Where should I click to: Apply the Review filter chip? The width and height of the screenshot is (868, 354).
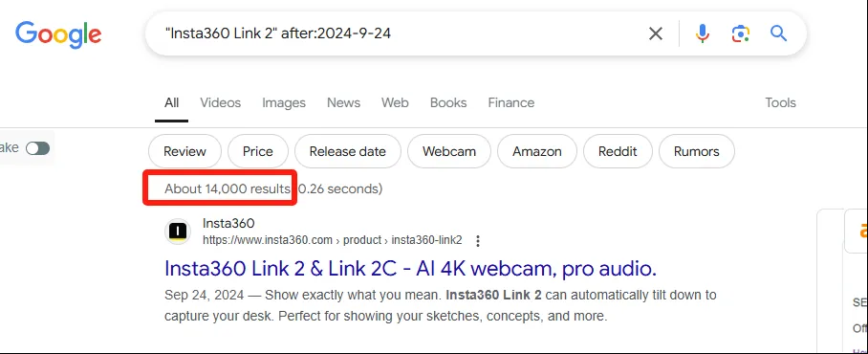[x=184, y=151]
